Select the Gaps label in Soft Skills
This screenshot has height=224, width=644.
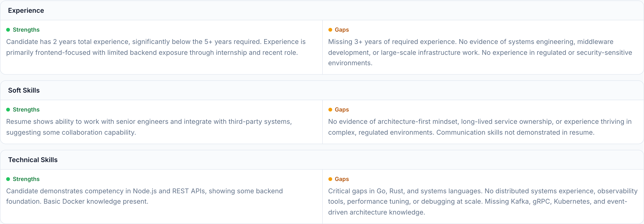tap(341, 109)
